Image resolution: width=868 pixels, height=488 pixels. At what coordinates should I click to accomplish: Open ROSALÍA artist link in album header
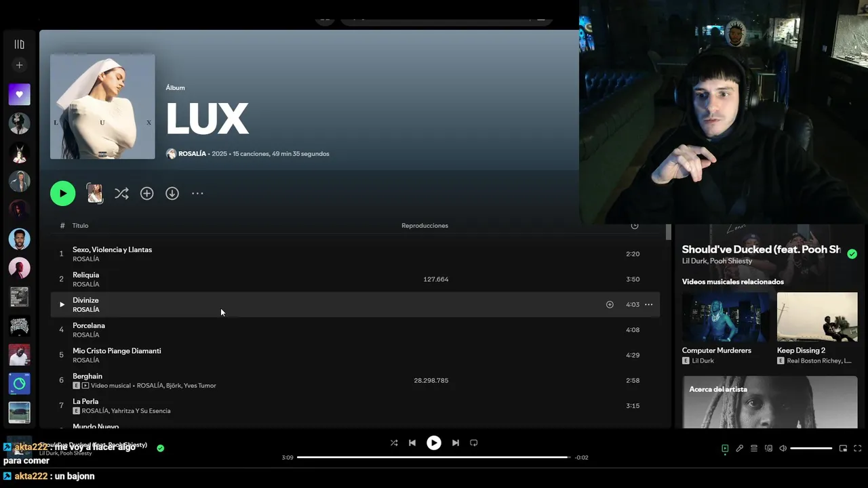[192, 154]
